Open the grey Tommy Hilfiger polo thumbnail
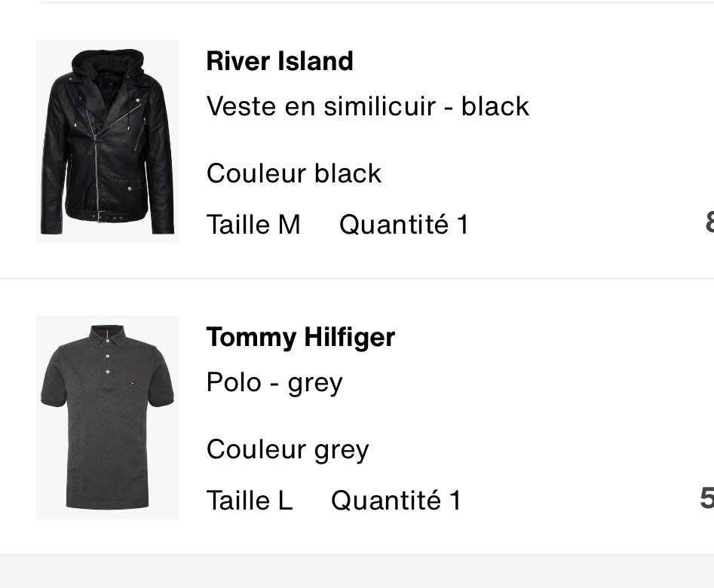This screenshot has height=588, width=714. (107, 418)
